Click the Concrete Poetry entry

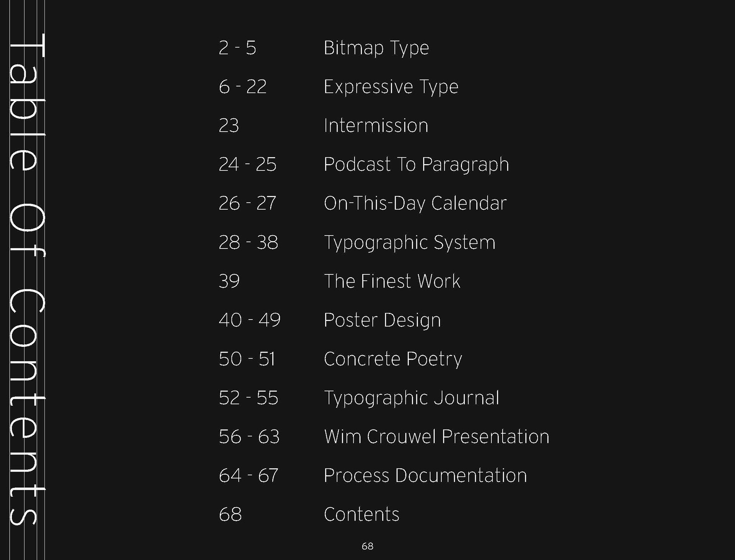click(393, 359)
